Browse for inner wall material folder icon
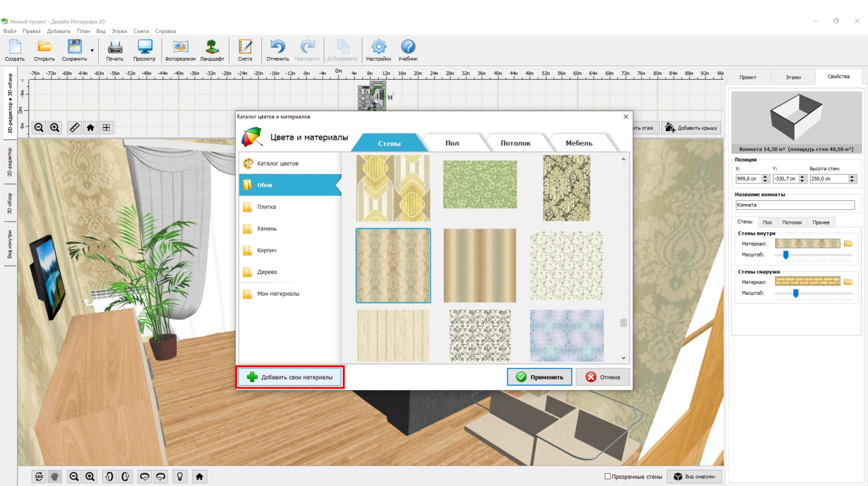Viewport: 868px width, 486px height. pos(848,244)
